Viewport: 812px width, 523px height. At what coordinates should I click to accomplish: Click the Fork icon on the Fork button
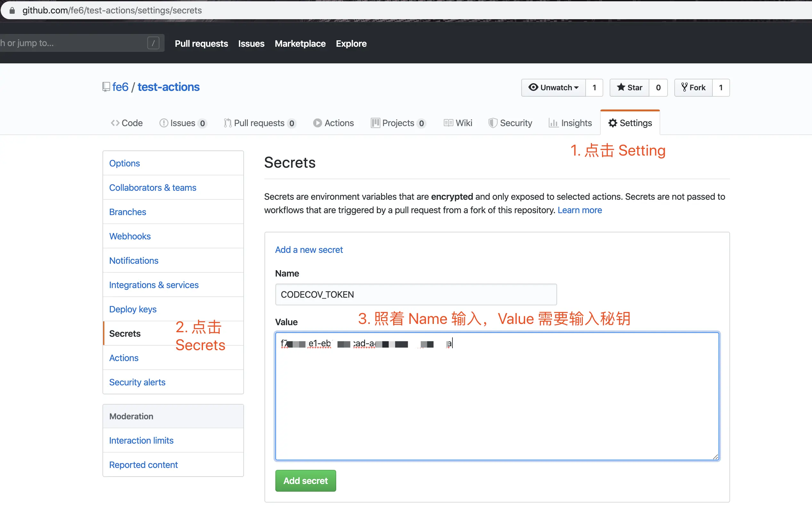pyautogui.click(x=684, y=87)
